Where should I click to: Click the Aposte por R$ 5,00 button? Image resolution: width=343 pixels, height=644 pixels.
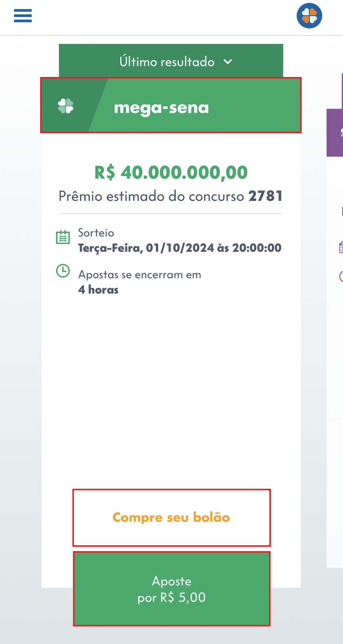[171, 589]
